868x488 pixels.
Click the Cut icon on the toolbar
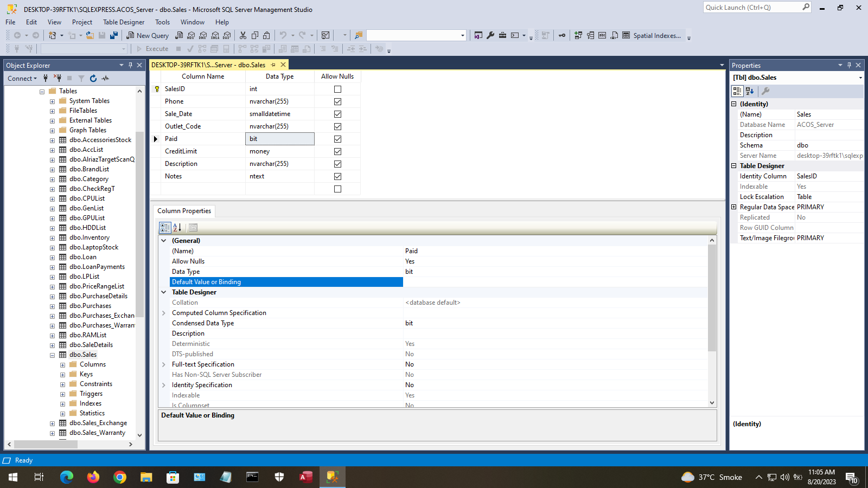(x=242, y=35)
